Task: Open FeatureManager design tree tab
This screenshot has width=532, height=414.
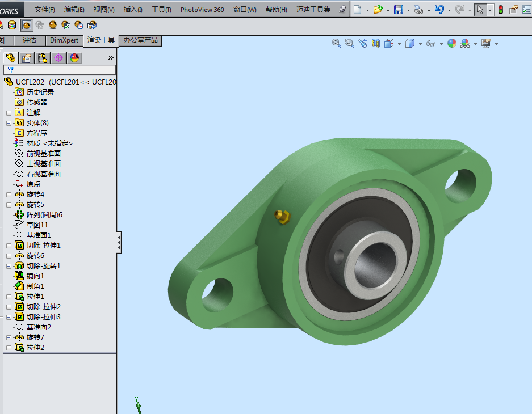Action: point(11,58)
